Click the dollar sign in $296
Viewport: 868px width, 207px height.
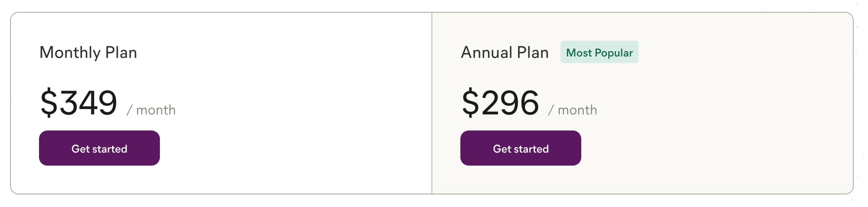[x=470, y=103]
